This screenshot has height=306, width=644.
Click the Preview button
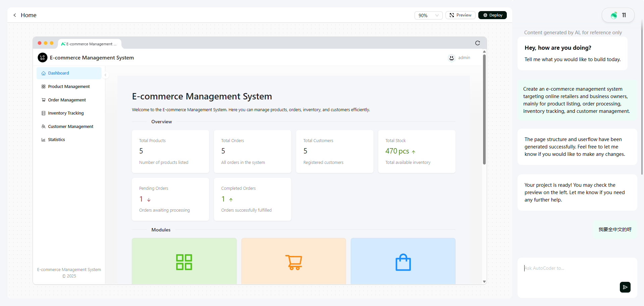click(460, 15)
